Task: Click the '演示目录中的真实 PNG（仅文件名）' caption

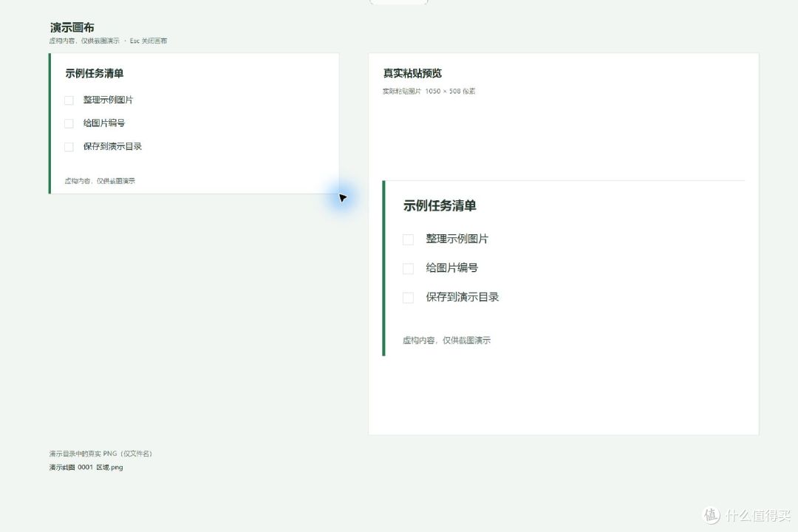Action: pos(100,454)
